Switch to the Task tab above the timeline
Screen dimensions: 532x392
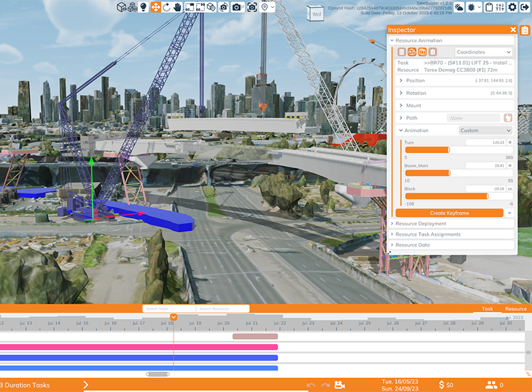487,309
